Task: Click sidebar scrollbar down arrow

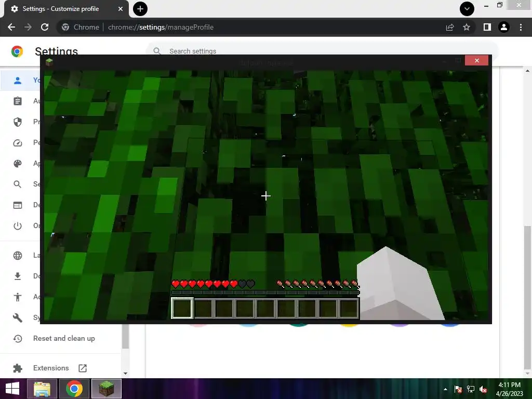Action: [x=125, y=374]
